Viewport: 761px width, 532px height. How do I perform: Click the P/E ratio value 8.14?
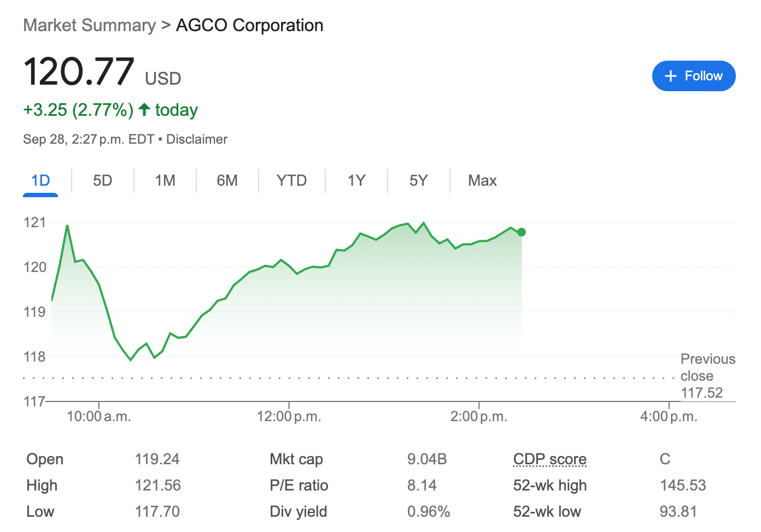[422, 486]
